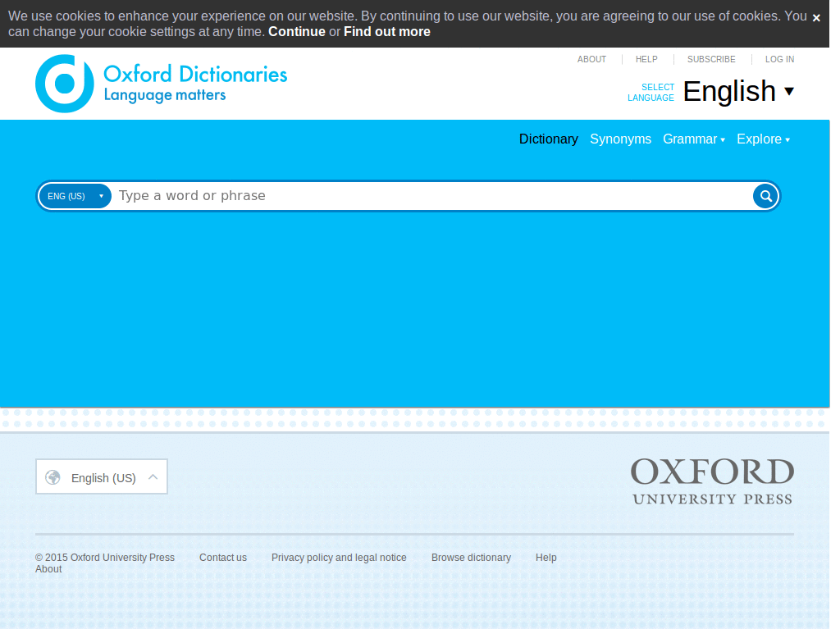Click the About link in the footer
This screenshot has width=840, height=629.
point(48,569)
